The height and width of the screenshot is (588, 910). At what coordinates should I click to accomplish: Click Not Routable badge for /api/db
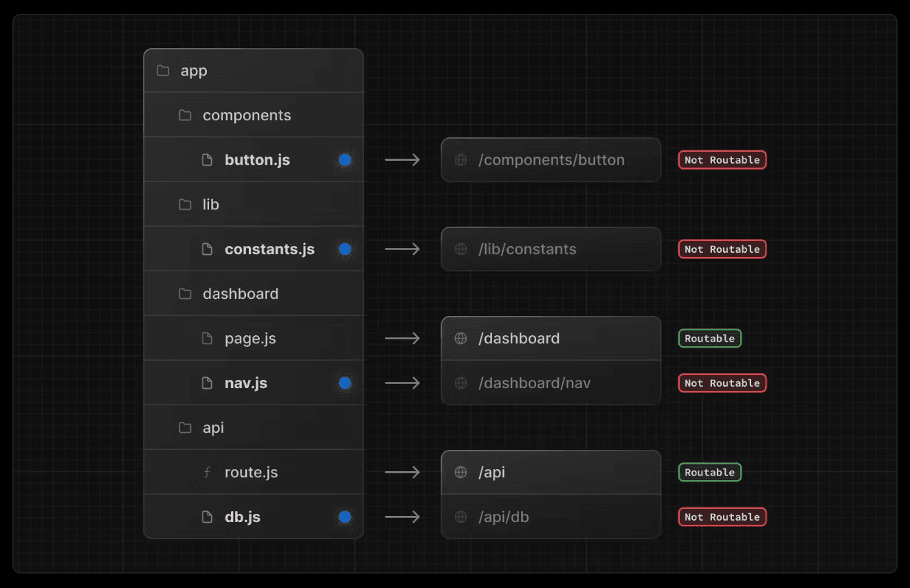click(722, 517)
